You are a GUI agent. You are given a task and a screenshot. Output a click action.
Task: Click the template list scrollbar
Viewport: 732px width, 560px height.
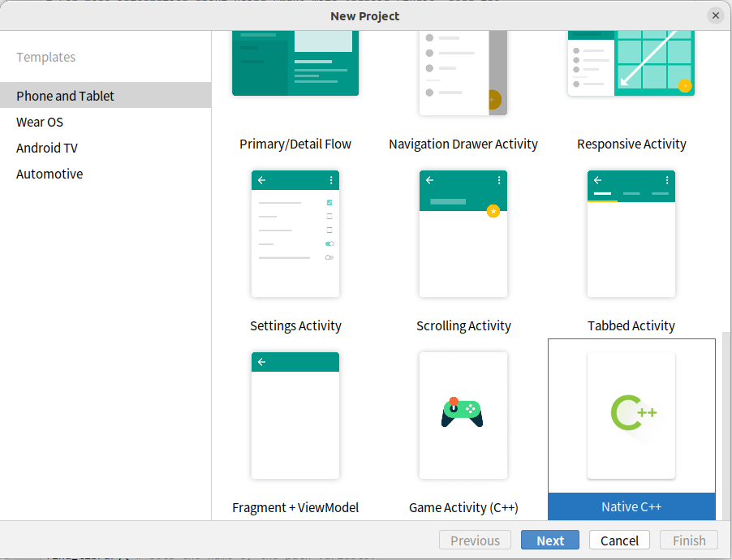pos(726,406)
